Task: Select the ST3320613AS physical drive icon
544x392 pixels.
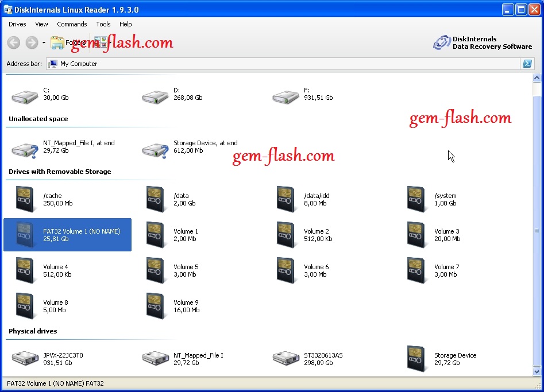Action: pos(285,358)
